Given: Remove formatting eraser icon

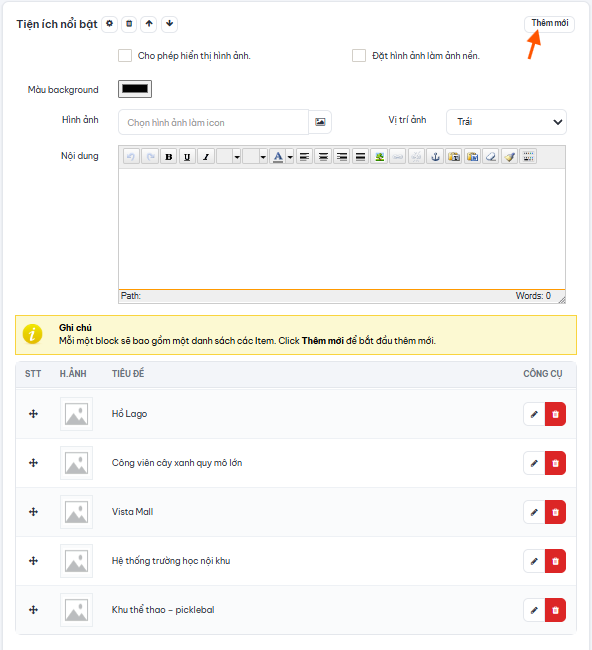Looking at the screenshot, I should tap(491, 157).
